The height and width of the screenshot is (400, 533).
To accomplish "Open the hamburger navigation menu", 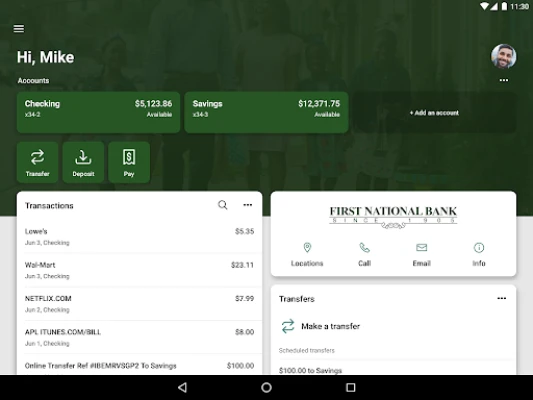I will [19, 29].
